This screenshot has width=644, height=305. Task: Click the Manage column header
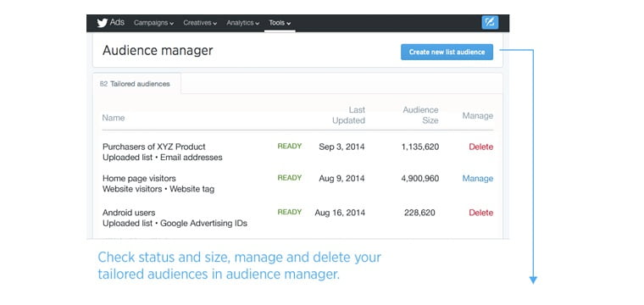478,116
